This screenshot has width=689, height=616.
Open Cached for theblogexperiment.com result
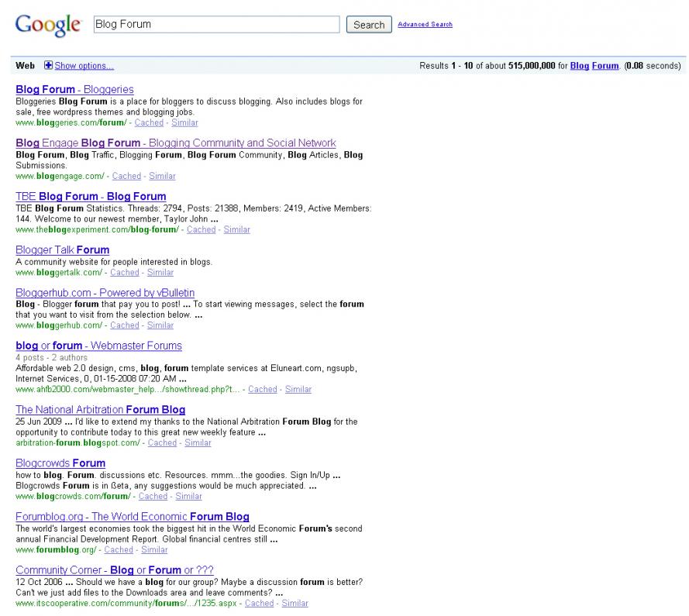(202, 229)
